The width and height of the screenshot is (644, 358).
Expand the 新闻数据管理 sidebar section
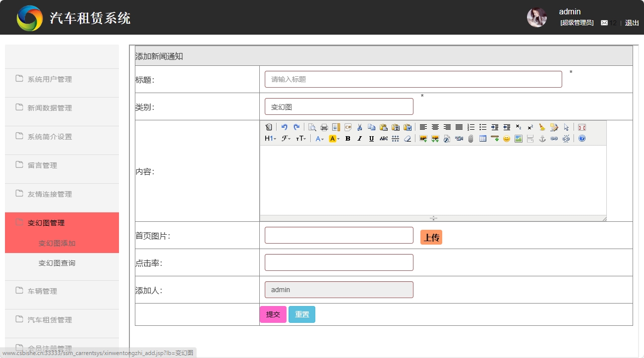50,108
